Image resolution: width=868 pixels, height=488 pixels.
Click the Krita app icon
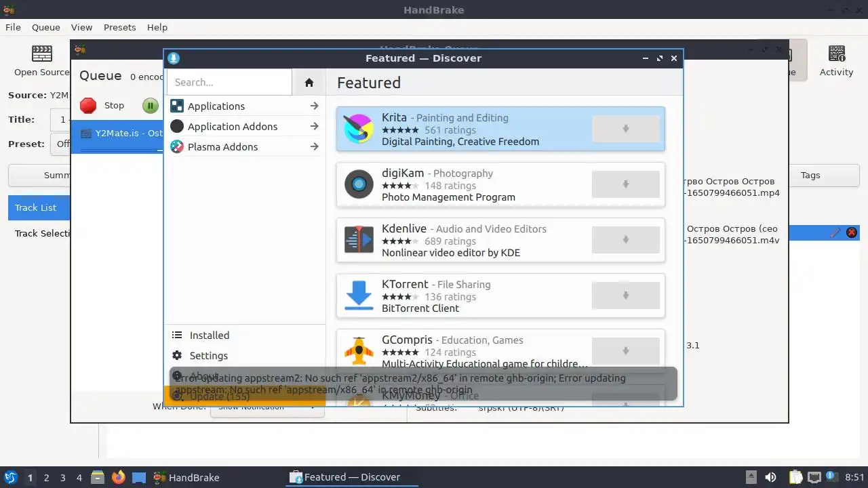point(359,129)
